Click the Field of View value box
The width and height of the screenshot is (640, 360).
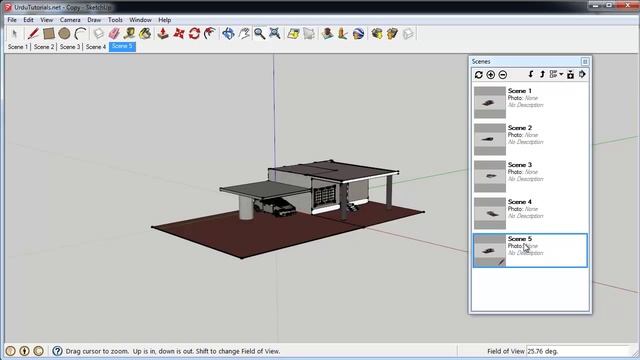point(578,351)
